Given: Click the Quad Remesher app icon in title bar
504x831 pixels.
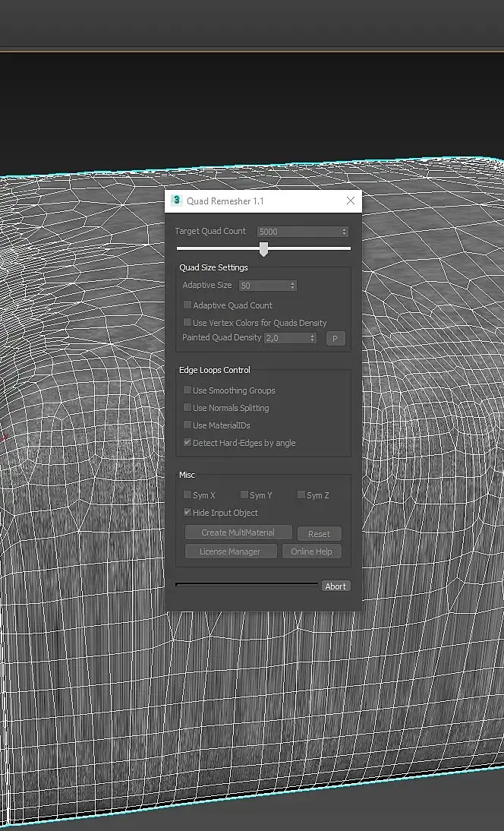Looking at the screenshot, I should point(176,201).
